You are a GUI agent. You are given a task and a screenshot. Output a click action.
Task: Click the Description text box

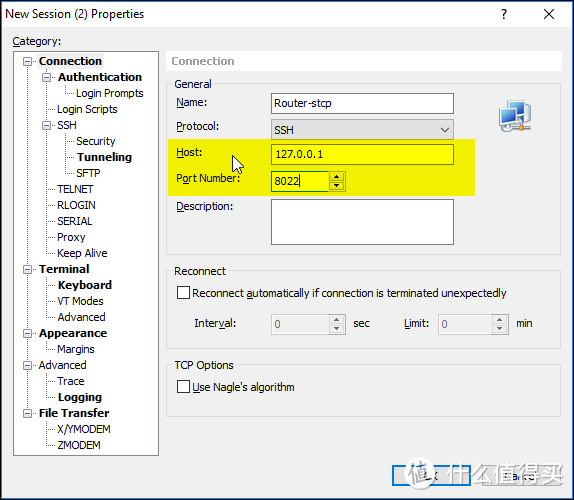tap(362, 222)
